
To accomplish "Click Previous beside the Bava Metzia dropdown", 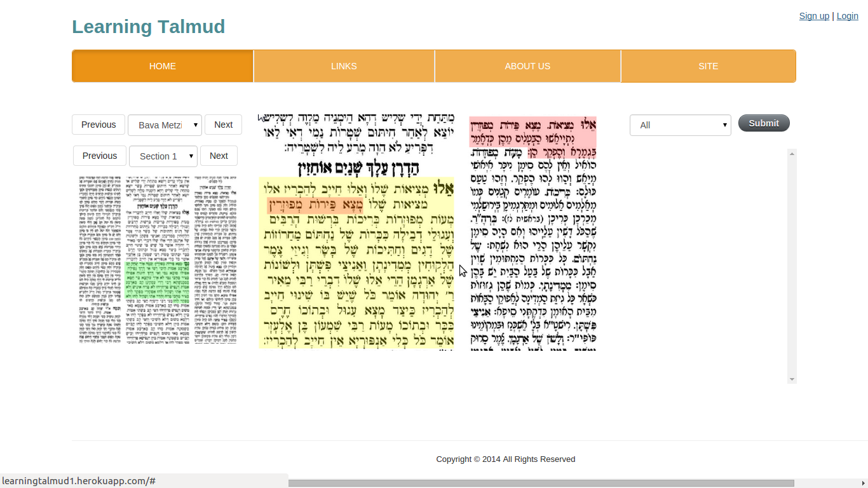I will 98,125.
